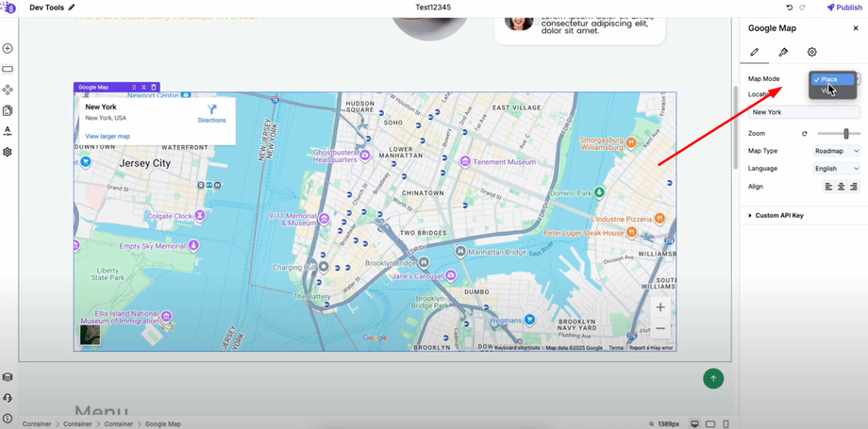Click the canvas vertical scrollbar
The width and height of the screenshot is (868, 429).
pos(735,127)
